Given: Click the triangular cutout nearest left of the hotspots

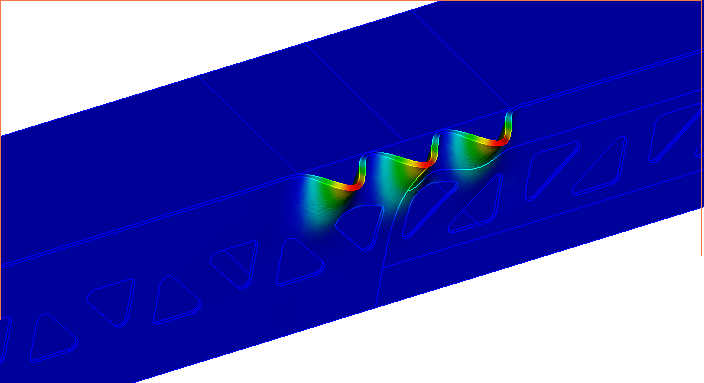Looking at the screenshot, I should click(x=299, y=262).
